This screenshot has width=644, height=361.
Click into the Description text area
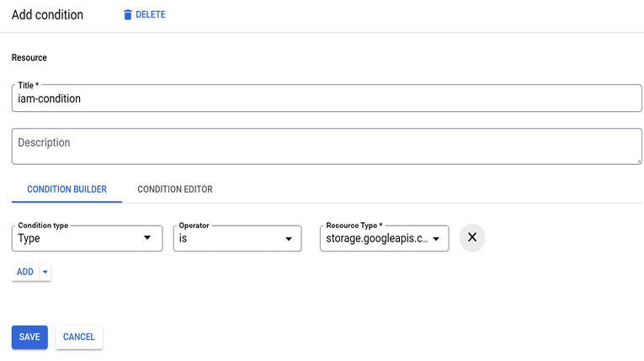click(327, 146)
